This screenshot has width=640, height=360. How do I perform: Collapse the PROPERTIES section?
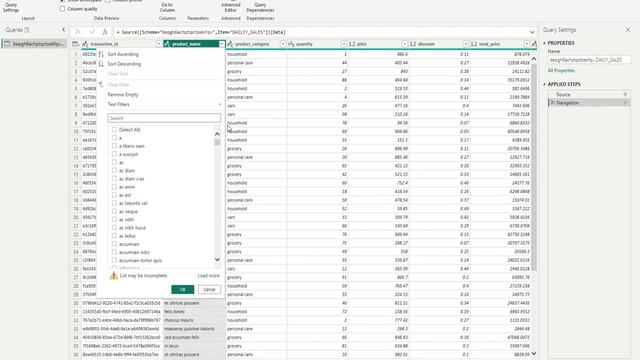click(x=544, y=43)
